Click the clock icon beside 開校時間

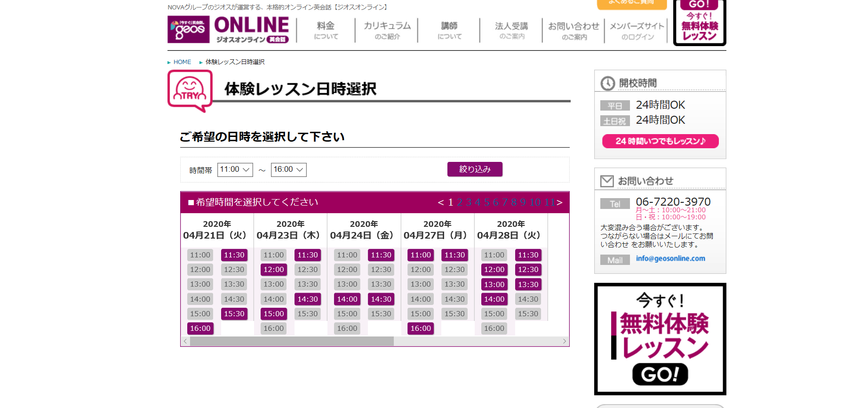pos(607,83)
